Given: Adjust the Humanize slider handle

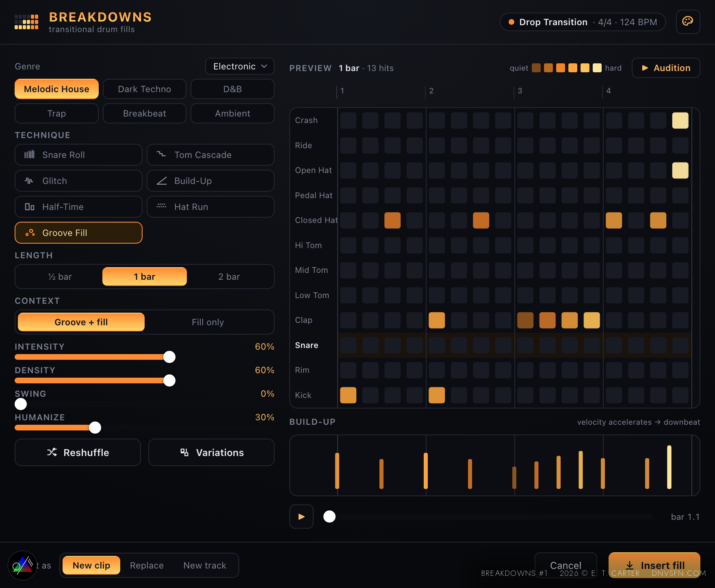Looking at the screenshot, I should 95,428.
